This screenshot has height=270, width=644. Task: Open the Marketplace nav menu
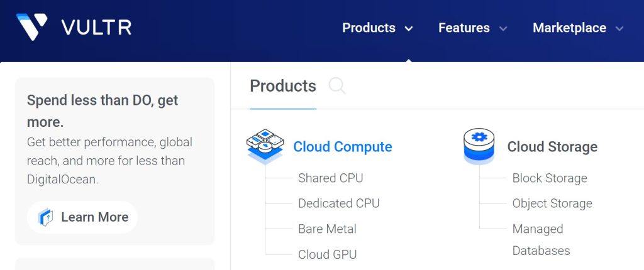point(570,28)
